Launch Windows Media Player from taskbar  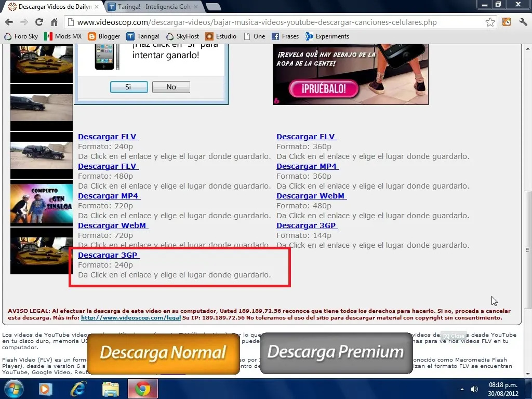(45, 389)
